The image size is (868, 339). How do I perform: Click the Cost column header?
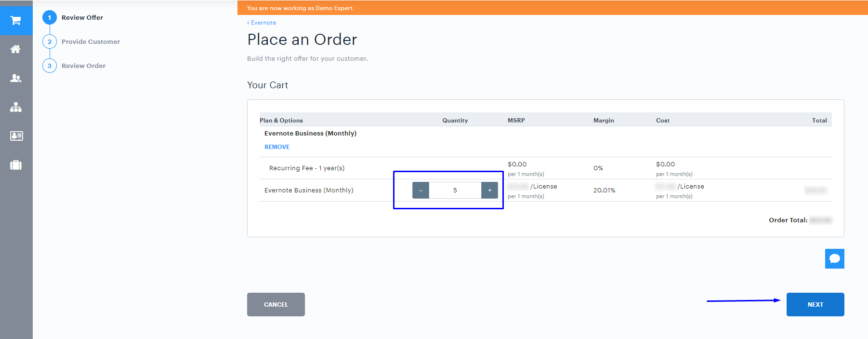coord(663,121)
